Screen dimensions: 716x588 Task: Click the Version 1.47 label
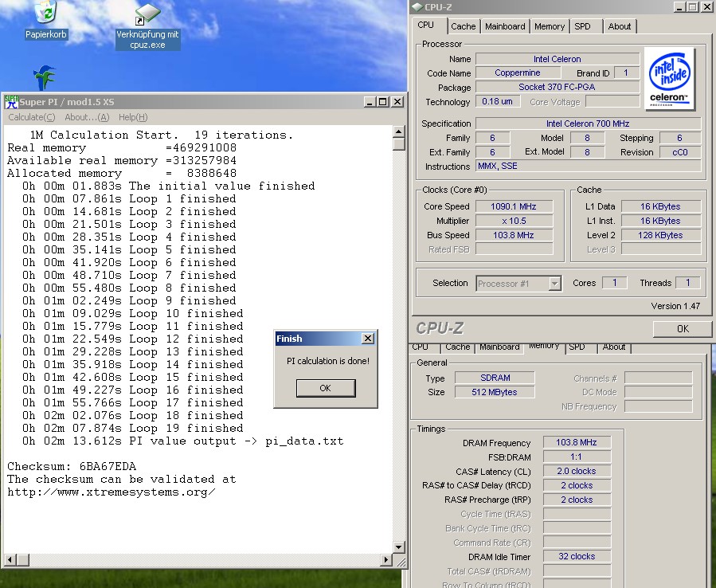click(x=675, y=306)
